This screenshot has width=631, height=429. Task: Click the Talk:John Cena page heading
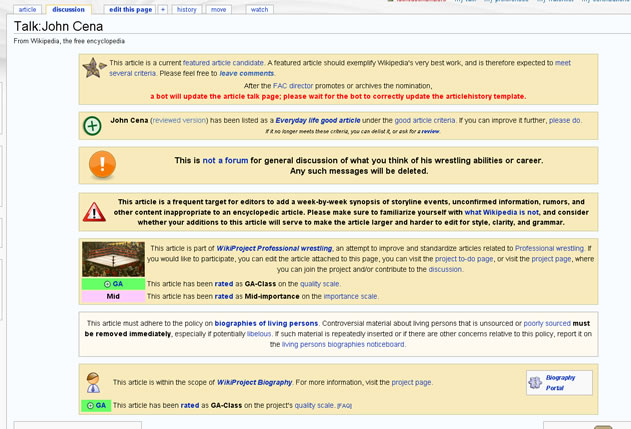coord(58,27)
